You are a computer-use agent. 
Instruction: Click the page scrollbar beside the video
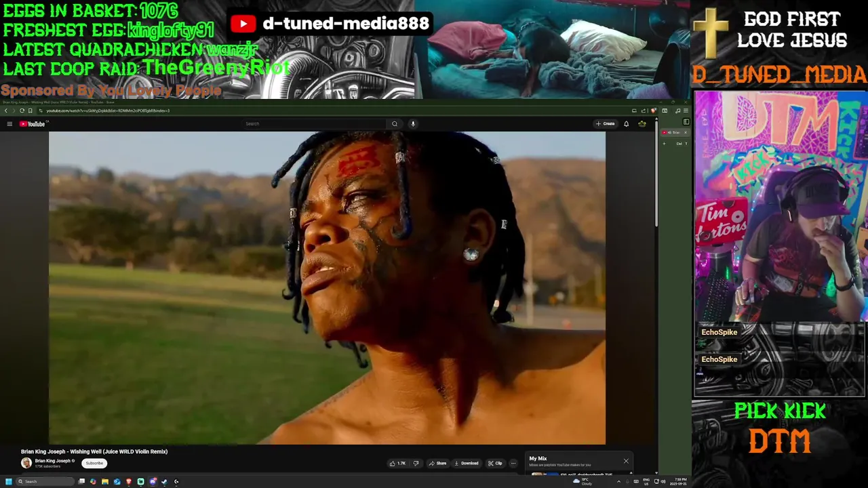(656, 175)
